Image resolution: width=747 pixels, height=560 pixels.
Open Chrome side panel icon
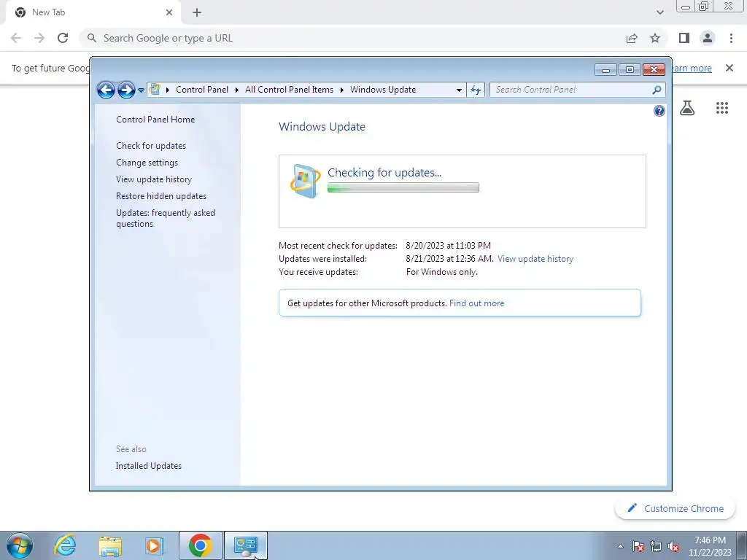pos(684,38)
